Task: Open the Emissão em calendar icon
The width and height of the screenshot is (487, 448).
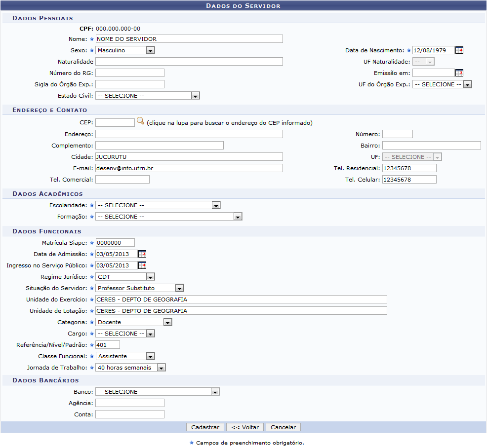Action: (459, 73)
